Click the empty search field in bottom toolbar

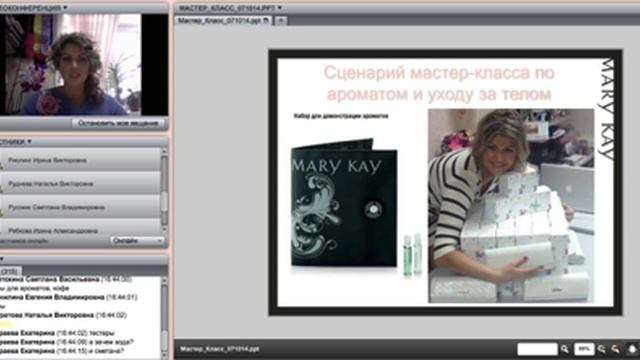537,349
